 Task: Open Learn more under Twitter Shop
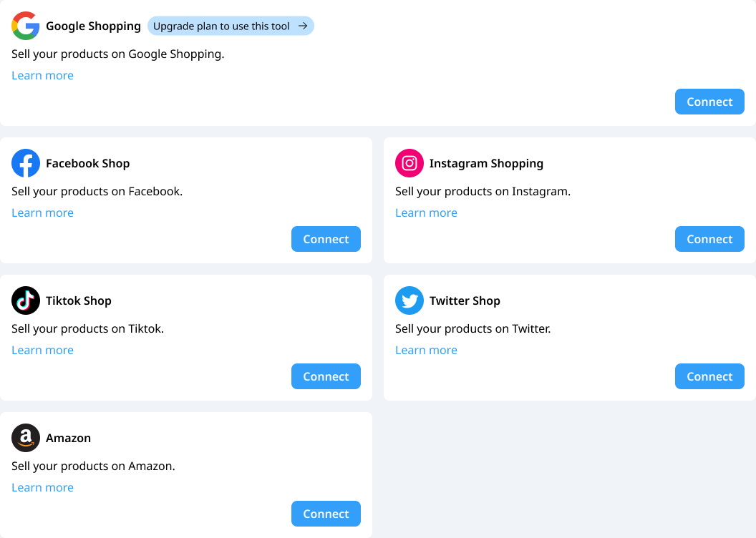[x=426, y=350]
